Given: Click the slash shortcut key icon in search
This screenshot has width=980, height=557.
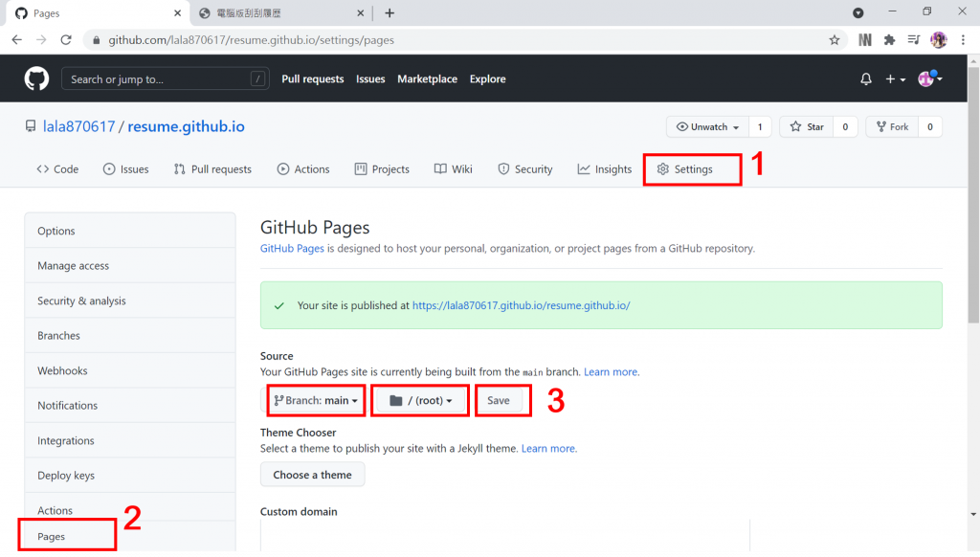Looking at the screenshot, I should [256, 78].
